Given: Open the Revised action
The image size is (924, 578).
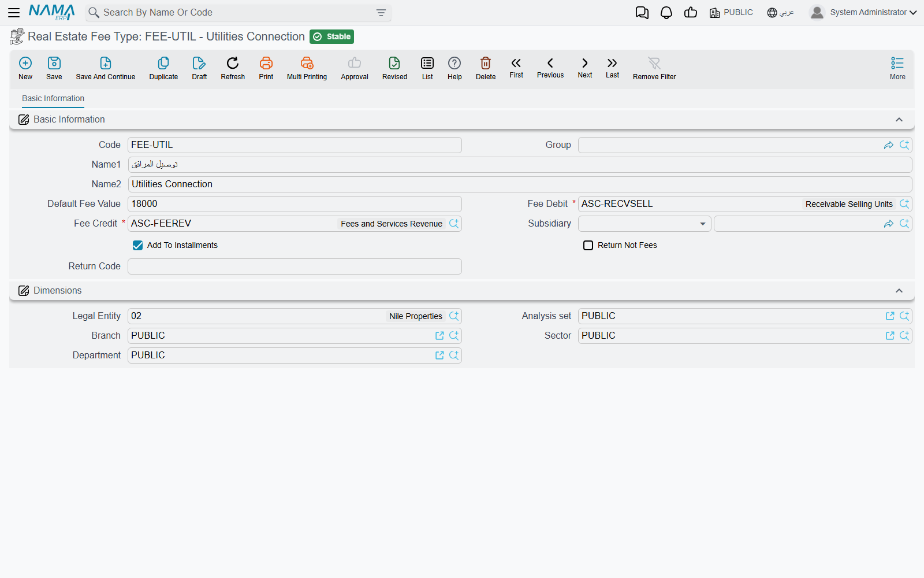Looking at the screenshot, I should (394, 68).
